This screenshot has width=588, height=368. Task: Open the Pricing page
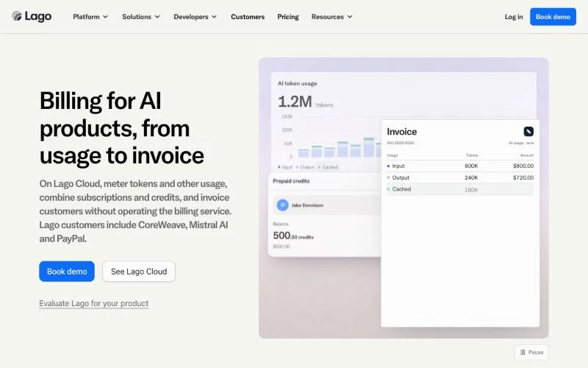tap(288, 17)
